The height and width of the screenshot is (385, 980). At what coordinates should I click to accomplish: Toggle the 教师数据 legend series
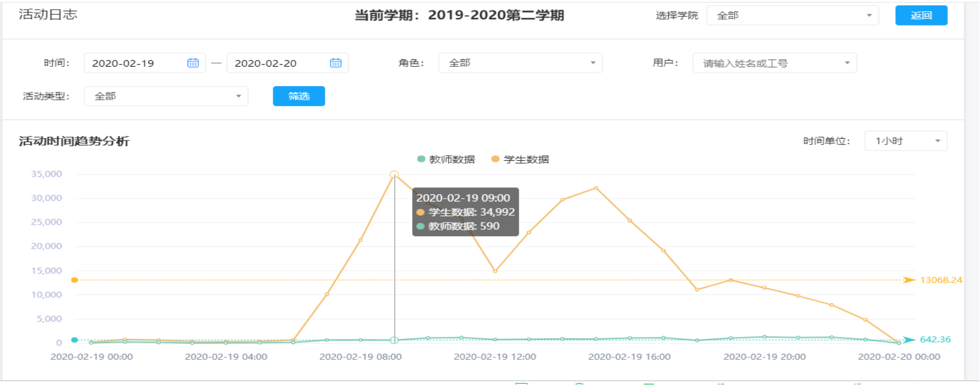pos(446,159)
